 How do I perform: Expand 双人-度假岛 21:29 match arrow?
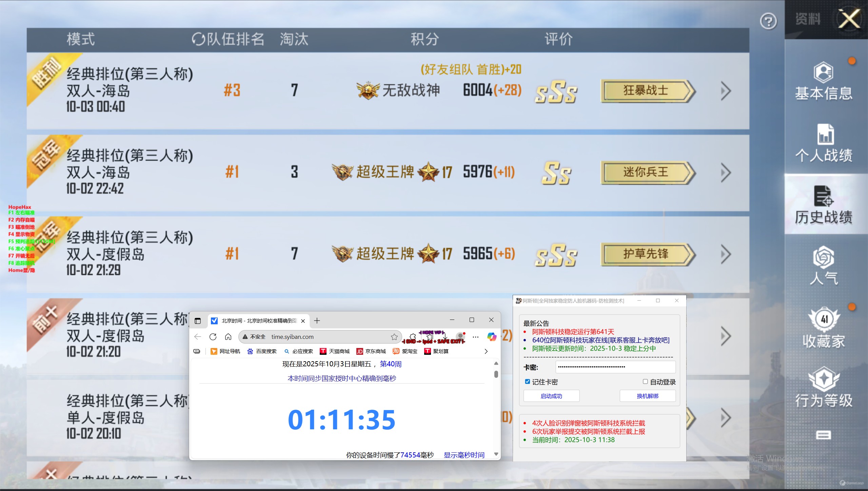pyautogui.click(x=725, y=254)
